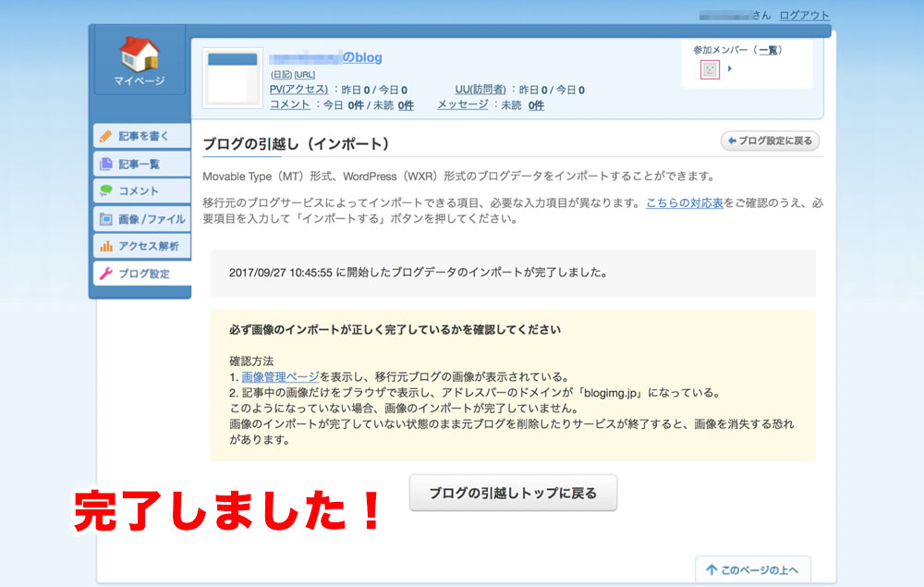Click ログアウト link at top right
This screenshot has height=587, width=924.
[804, 16]
